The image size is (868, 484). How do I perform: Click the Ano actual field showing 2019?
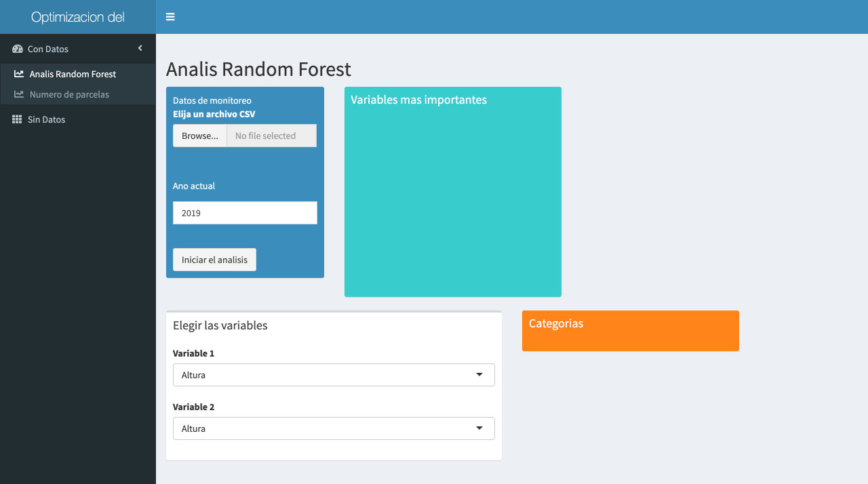coord(245,213)
